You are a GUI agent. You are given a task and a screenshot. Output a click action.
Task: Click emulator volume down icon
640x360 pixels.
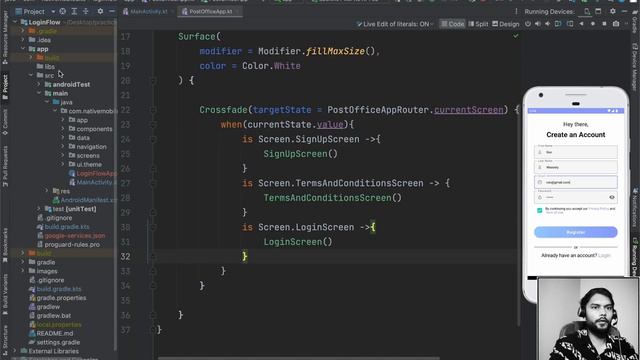coord(547,24)
